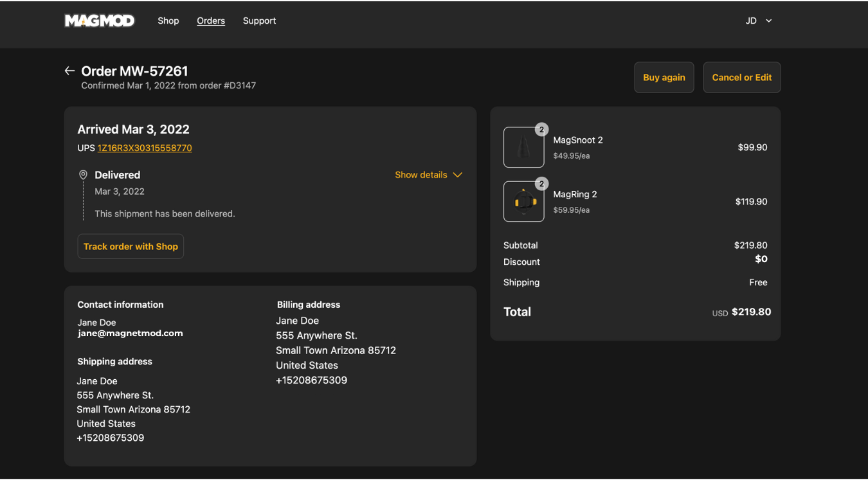The image size is (868, 482).
Task: Open UPS tracking number 1Z16R3X30315558770
Action: (145, 148)
